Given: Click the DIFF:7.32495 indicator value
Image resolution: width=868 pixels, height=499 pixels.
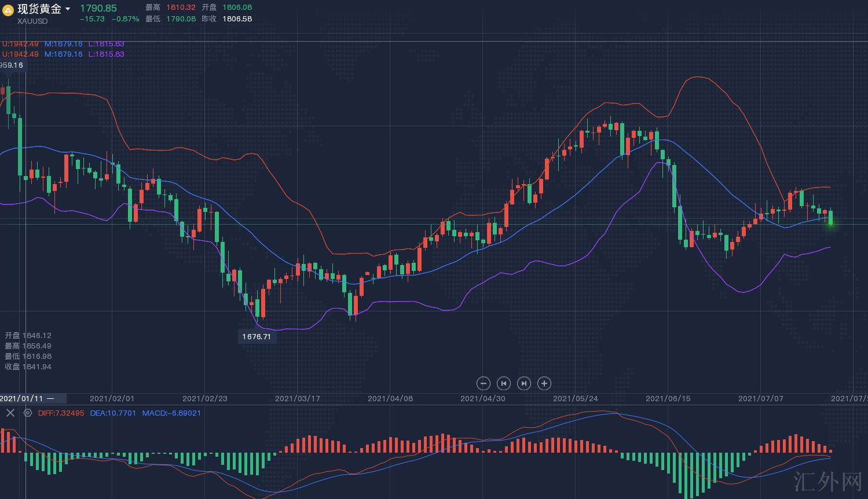Looking at the screenshot, I should [61, 413].
